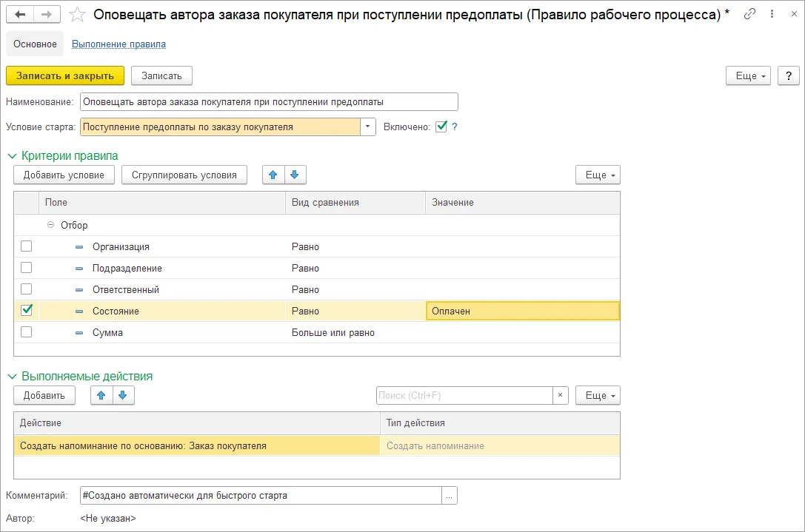Select the Оплачен value cell

[523, 311]
